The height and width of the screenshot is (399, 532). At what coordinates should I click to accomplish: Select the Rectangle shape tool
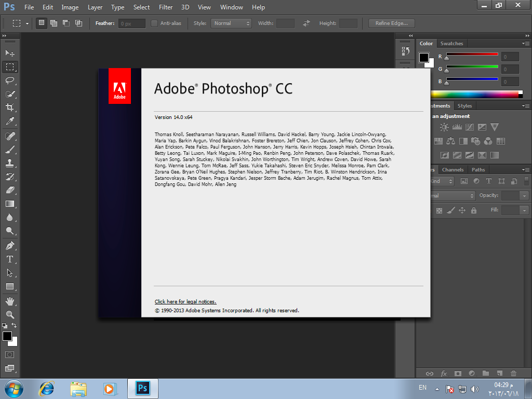pos(10,286)
